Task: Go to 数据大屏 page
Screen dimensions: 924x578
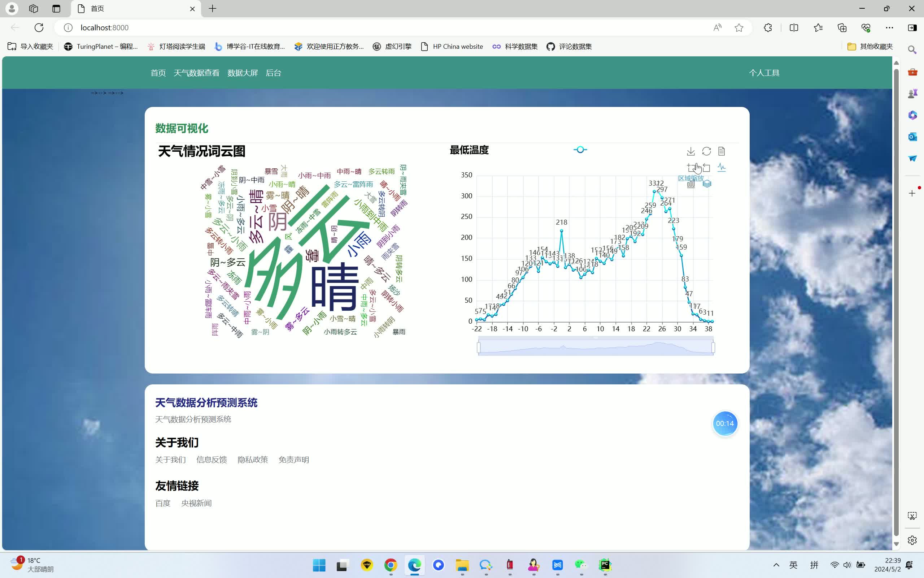Action: pyautogui.click(x=243, y=73)
